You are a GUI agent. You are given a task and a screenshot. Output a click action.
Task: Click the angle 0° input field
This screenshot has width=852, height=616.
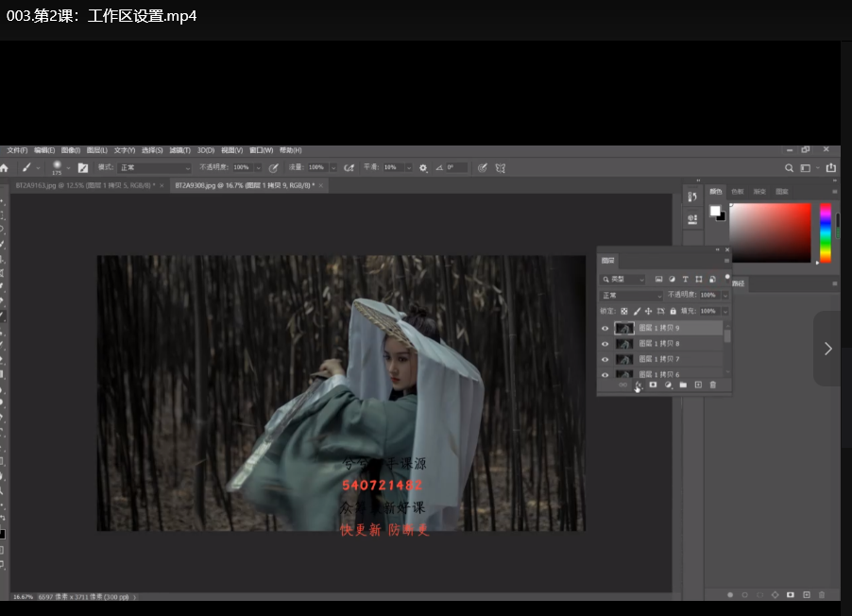point(456,168)
